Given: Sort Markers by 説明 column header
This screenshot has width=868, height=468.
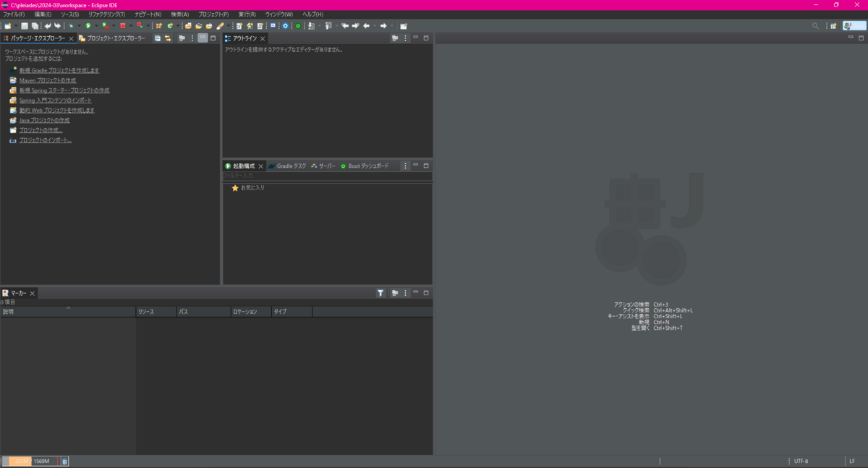Looking at the screenshot, I should coord(68,312).
